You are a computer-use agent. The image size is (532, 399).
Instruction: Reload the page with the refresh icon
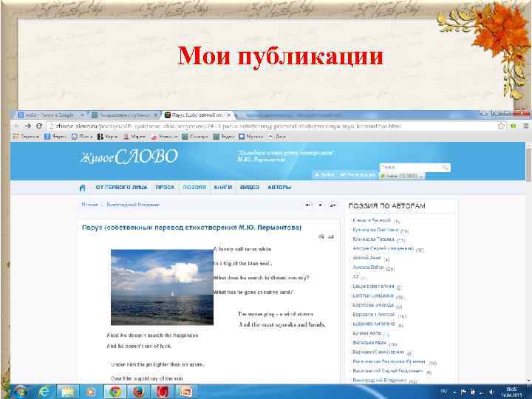pyautogui.click(x=39, y=126)
